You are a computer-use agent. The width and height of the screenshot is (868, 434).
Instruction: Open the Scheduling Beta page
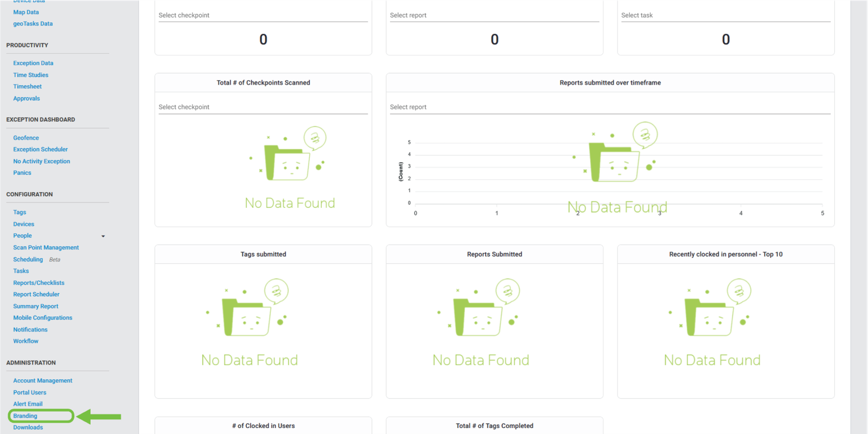click(x=28, y=260)
